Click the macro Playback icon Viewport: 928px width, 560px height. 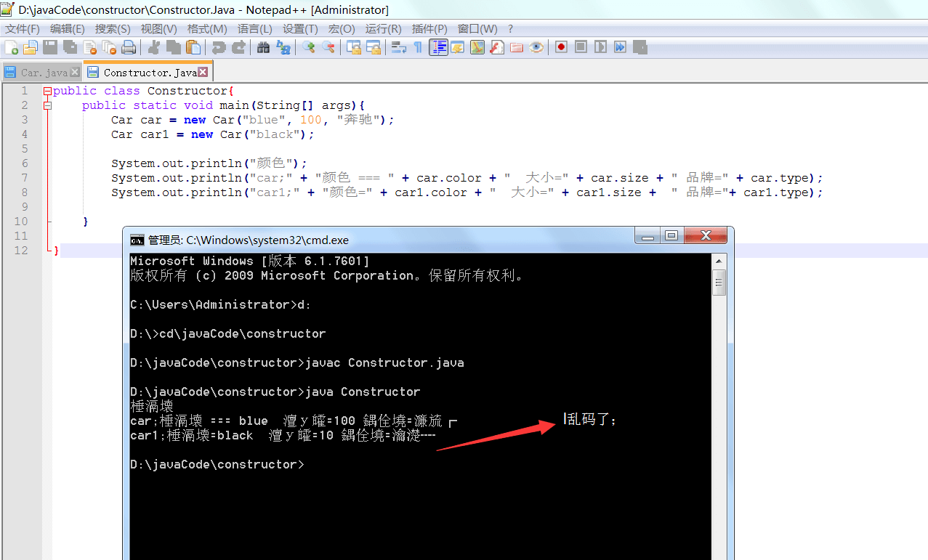coord(600,47)
